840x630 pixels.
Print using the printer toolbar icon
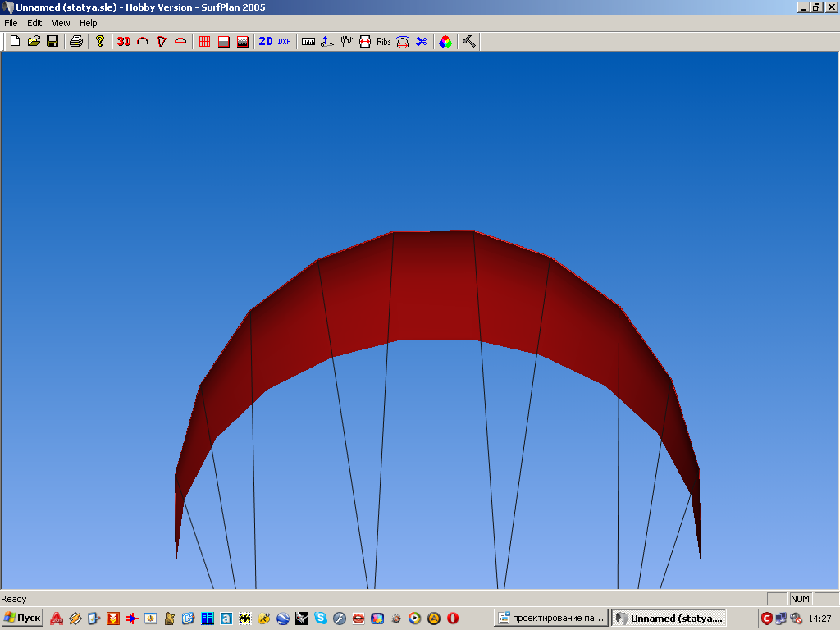click(x=76, y=41)
